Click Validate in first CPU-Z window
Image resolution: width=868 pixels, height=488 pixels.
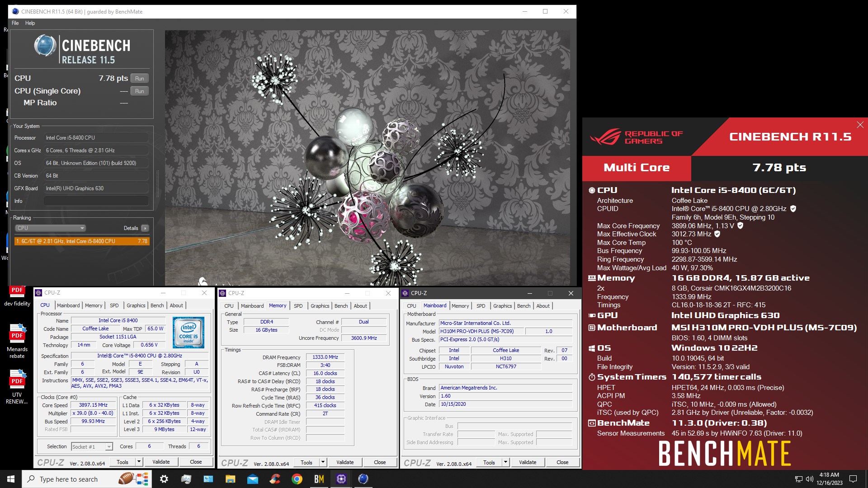[161, 462]
